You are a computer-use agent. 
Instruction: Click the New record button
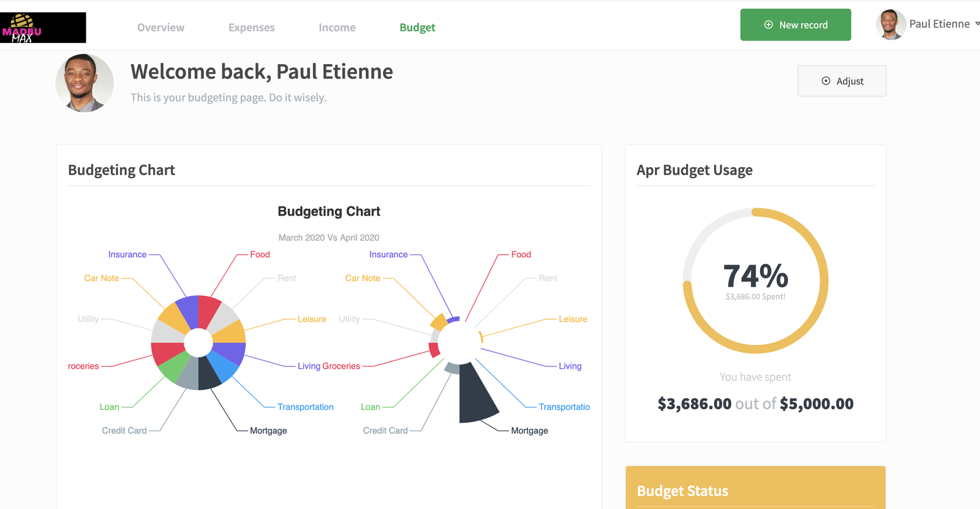click(x=796, y=25)
